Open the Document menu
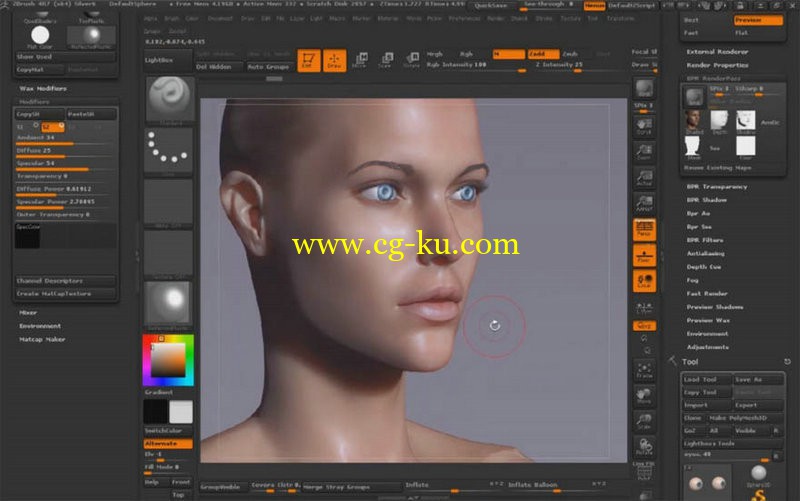The height and width of the screenshot is (501, 800). pyautogui.click(x=220, y=18)
